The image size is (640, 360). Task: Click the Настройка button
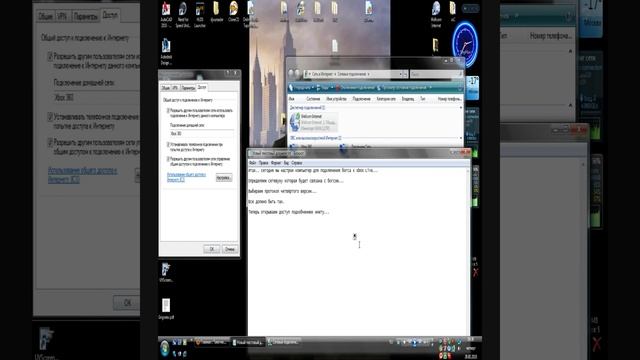(x=224, y=178)
